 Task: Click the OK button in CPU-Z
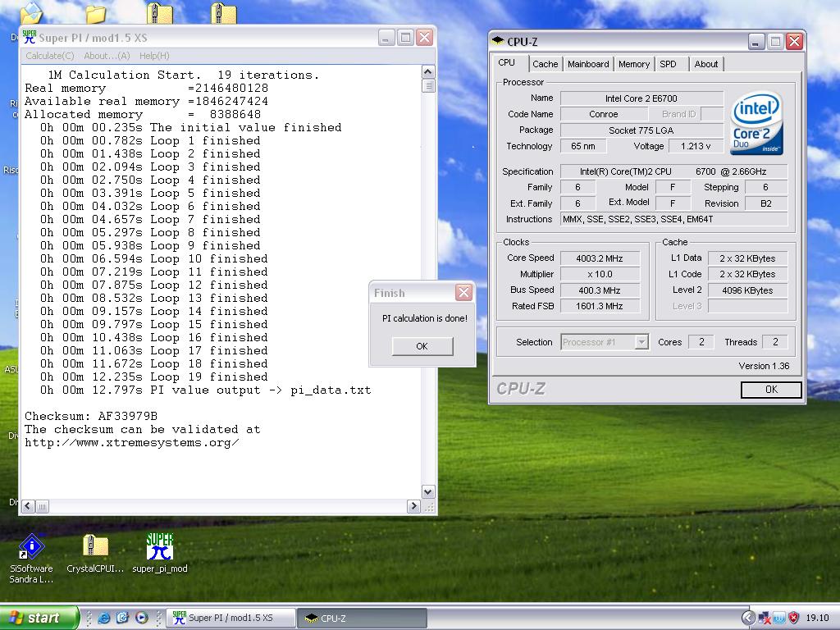tap(771, 390)
